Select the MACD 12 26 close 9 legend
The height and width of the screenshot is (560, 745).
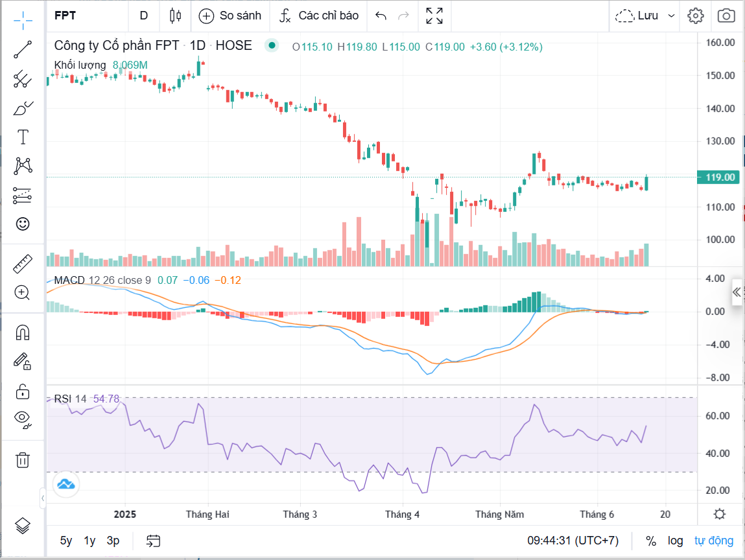coord(102,280)
